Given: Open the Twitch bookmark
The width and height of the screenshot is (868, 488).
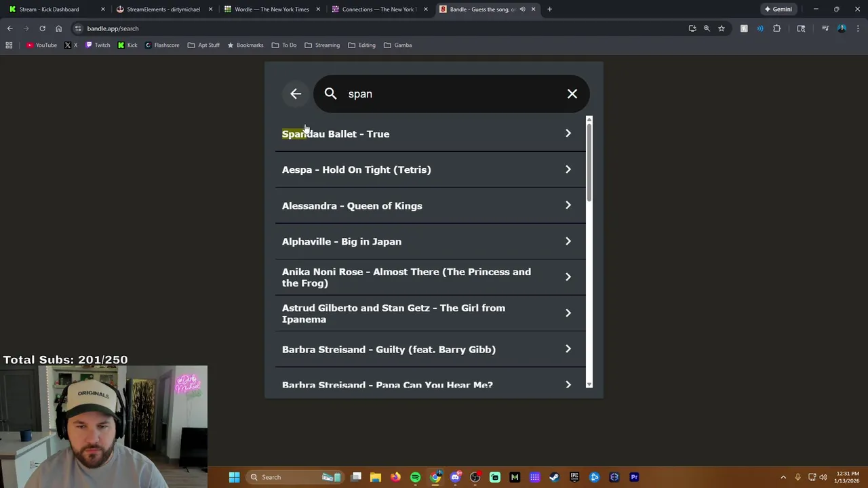Looking at the screenshot, I should coord(98,45).
